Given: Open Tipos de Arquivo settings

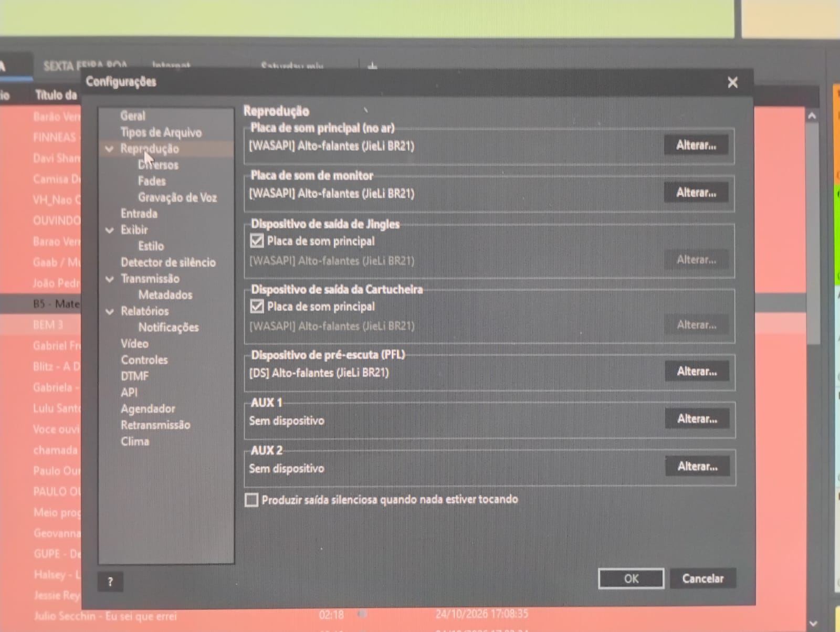Looking at the screenshot, I should [161, 132].
